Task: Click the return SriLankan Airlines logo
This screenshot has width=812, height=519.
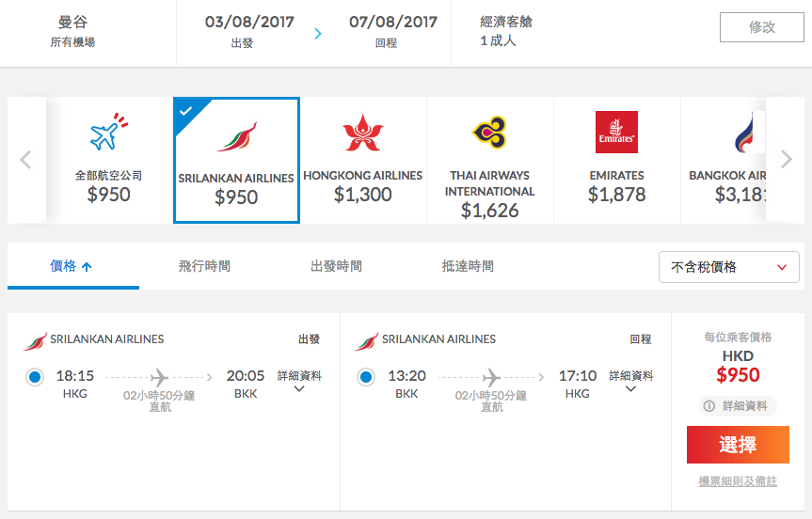Action: (366, 340)
